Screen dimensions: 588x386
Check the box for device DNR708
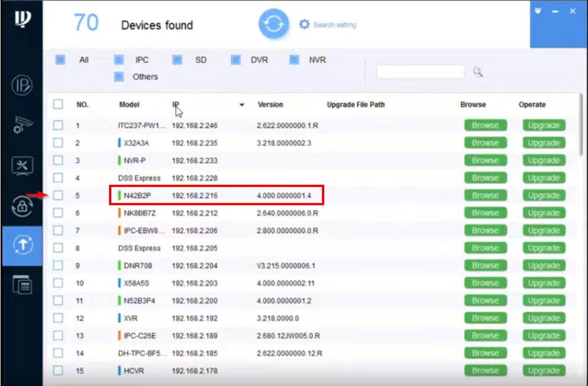coord(58,266)
